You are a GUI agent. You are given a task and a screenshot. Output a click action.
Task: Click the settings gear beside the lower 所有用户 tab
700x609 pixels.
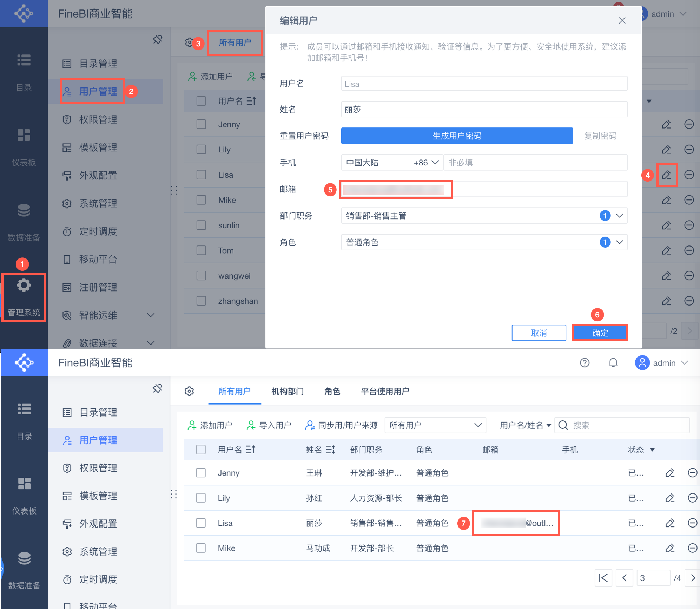point(189,391)
